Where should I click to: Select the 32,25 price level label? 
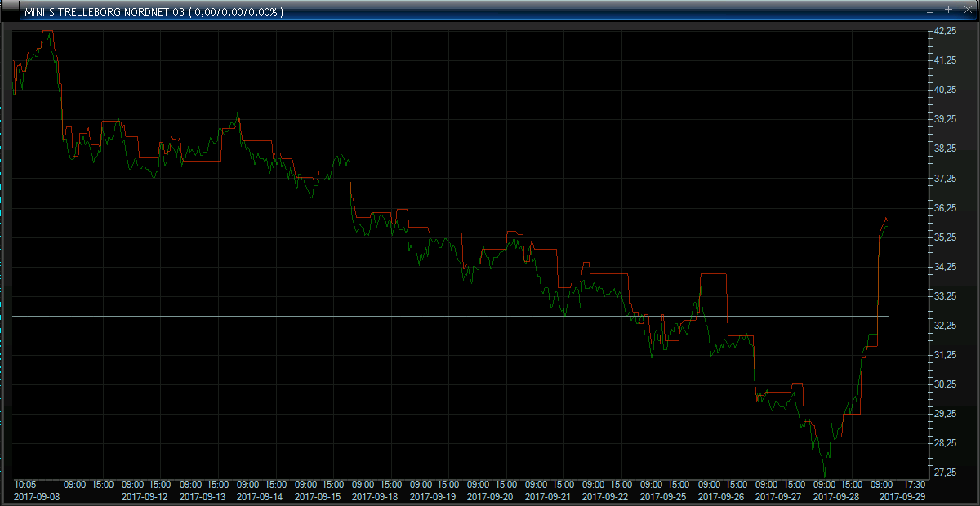[945, 326]
